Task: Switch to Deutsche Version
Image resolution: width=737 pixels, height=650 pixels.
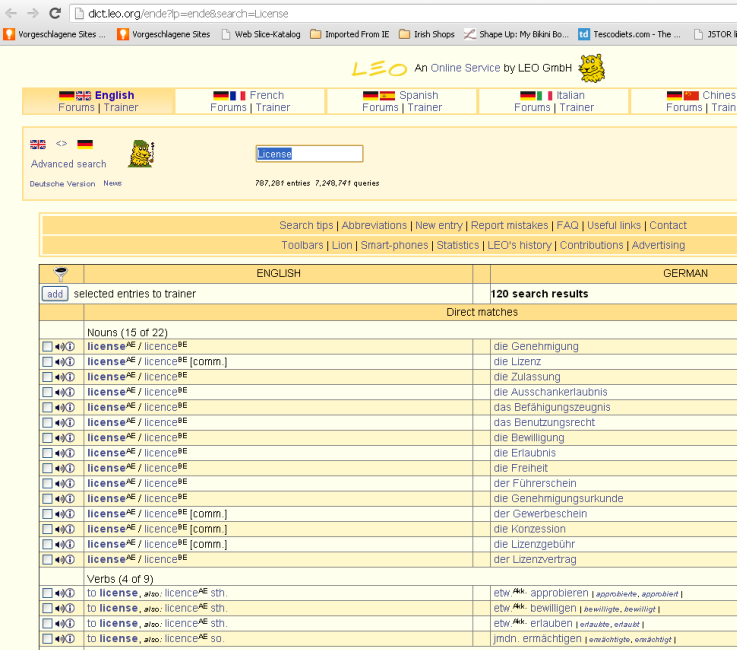Action: point(63,184)
